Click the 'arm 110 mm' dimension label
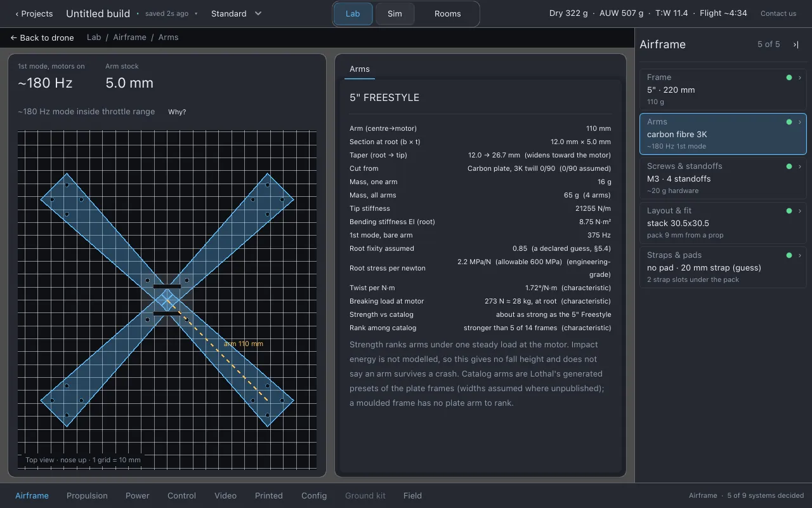 243,344
